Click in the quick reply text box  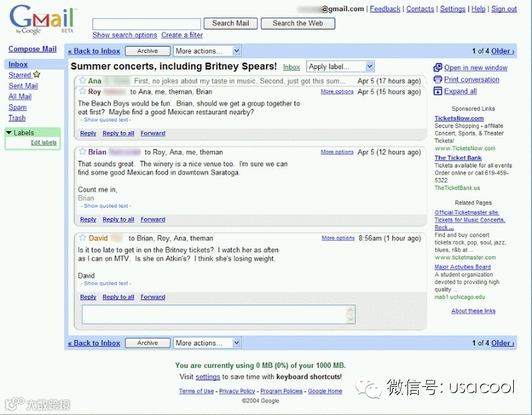pos(215,314)
